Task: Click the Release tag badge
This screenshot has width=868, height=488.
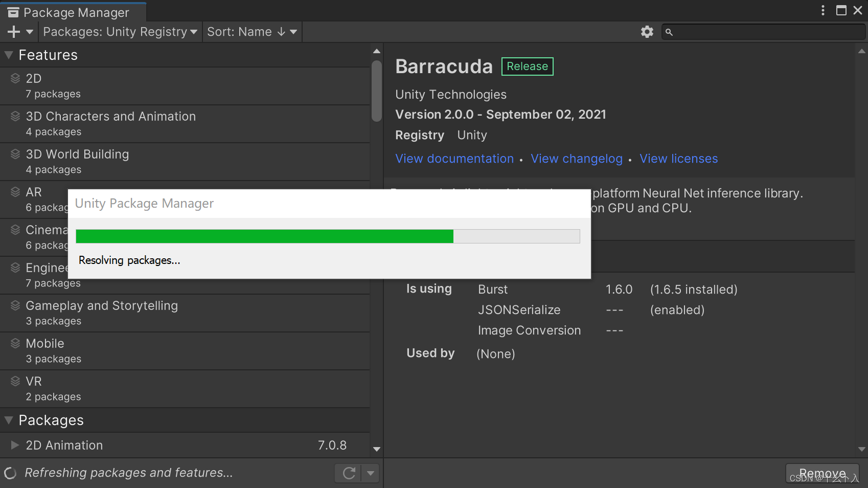Action: click(528, 66)
